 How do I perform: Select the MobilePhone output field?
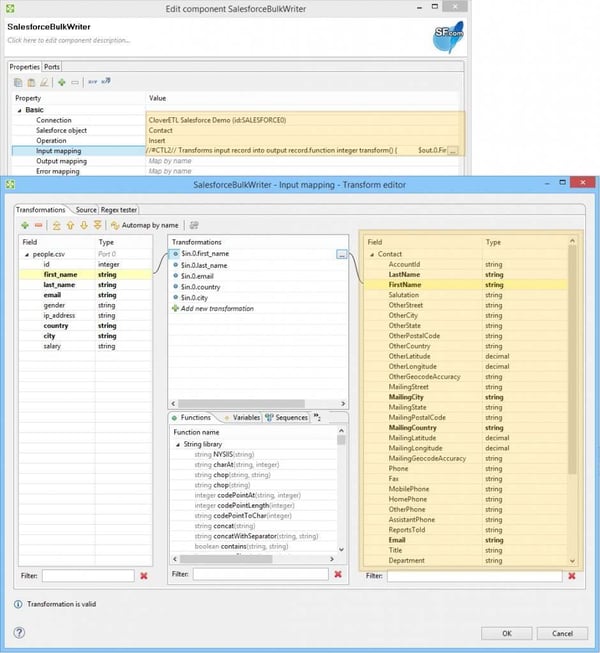[466, 489]
